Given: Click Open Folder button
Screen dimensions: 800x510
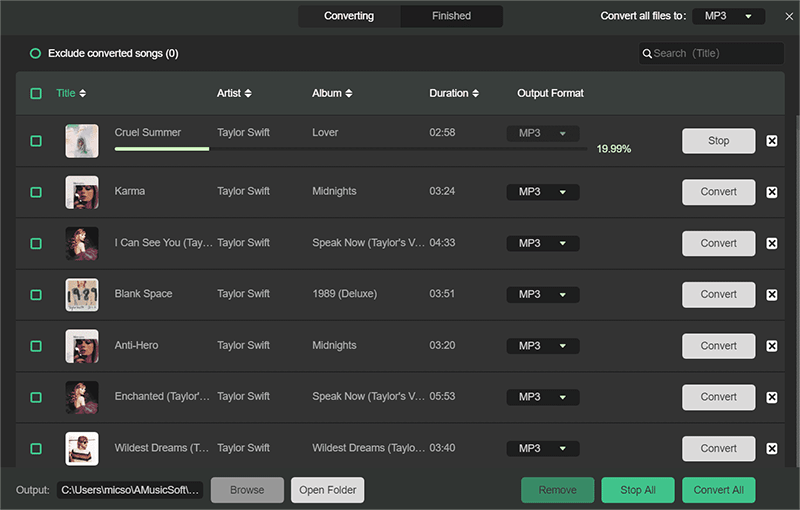Looking at the screenshot, I should click(x=328, y=490).
